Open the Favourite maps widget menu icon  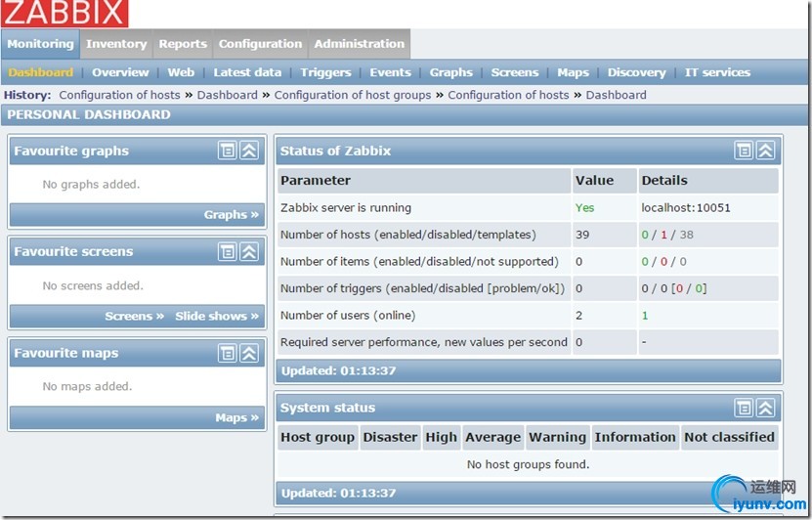point(227,353)
